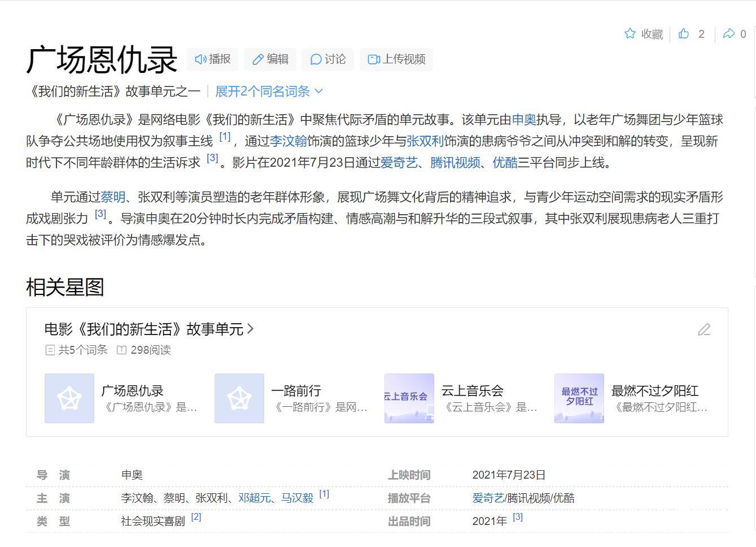The width and height of the screenshot is (756, 547).
Task: Click the 编辑 pencil edit icon
Action: pyautogui.click(x=259, y=59)
